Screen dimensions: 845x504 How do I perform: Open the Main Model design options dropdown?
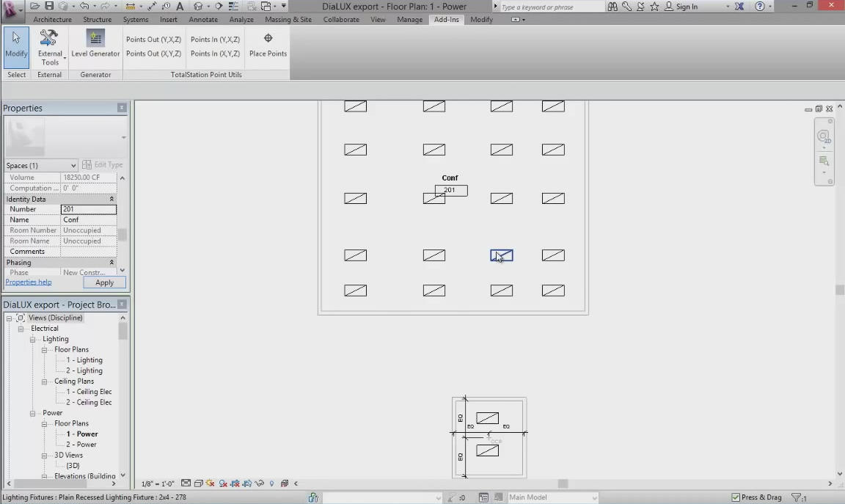click(553, 497)
